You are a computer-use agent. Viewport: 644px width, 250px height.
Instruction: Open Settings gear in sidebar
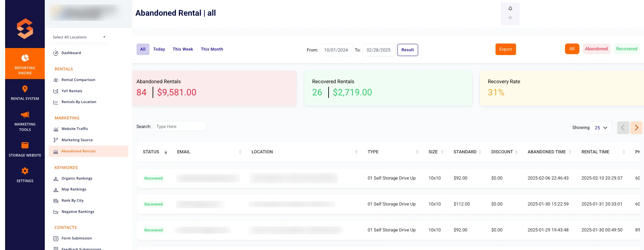(x=25, y=171)
